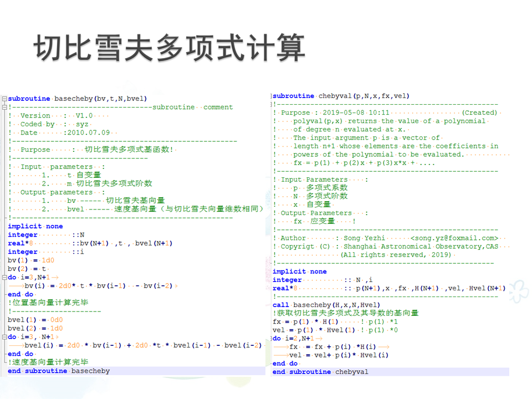Click the 'implicit none' line in basecheby
Screen dimensions: 532x399
(x=35, y=226)
